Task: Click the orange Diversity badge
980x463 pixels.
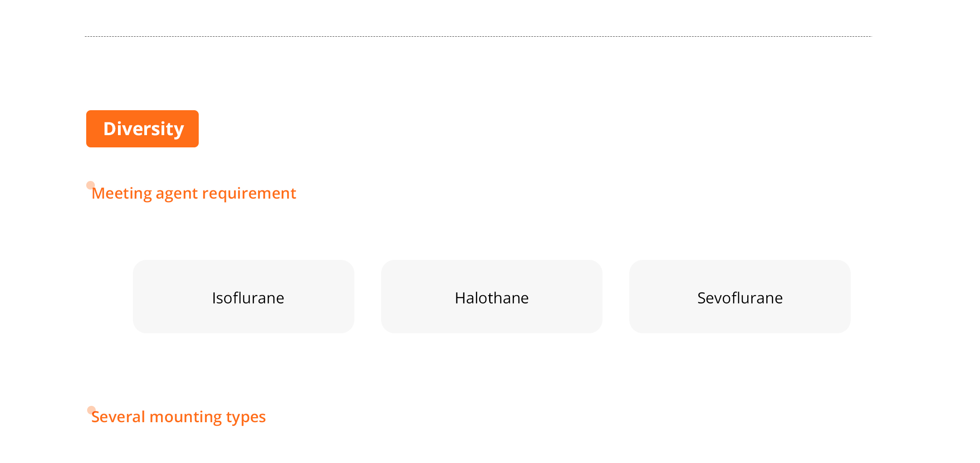Action: (x=142, y=129)
